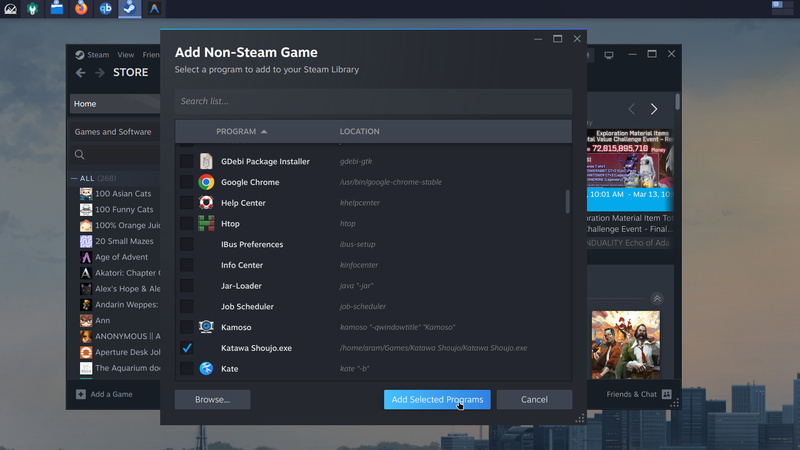The width and height of the screenshot is (800, 450).
Task: Open the Friends menu in Steam window
Action: pyautogui.click(x=151, y=55)
